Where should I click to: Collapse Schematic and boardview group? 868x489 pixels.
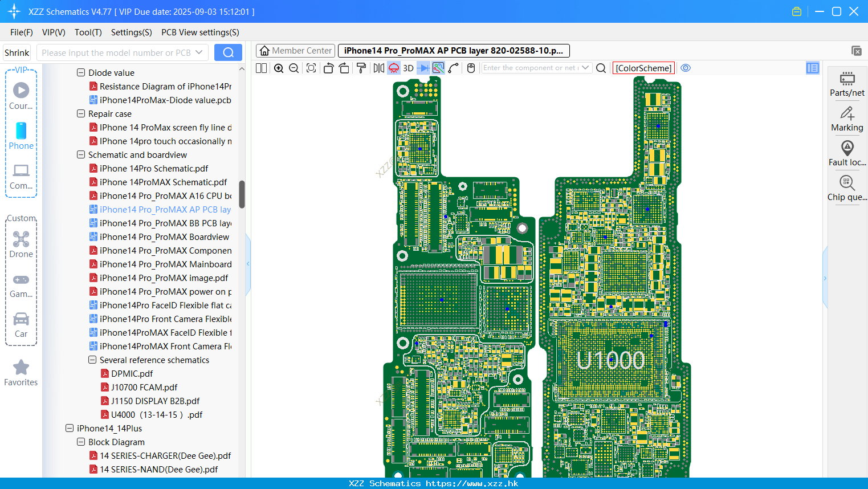(81, 154)
